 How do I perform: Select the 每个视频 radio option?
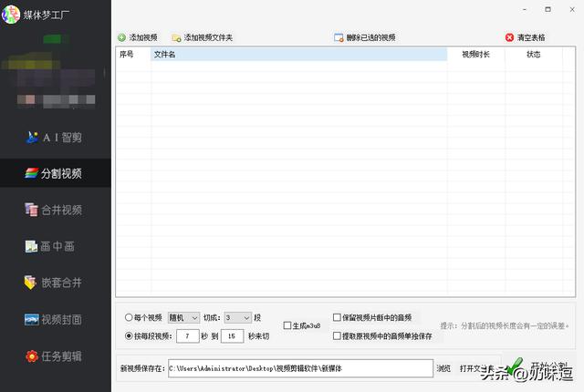[x=129, y=317]
